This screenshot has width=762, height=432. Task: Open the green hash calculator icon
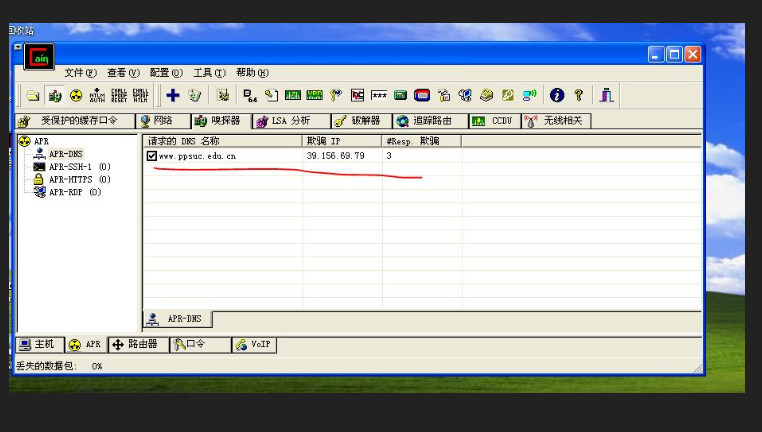(400, 95)
